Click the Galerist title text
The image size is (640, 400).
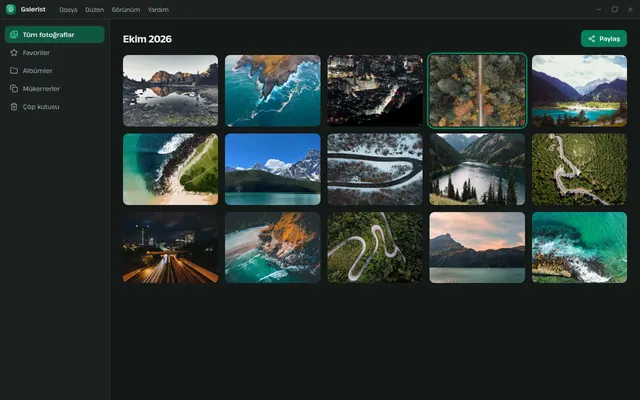(33, 9)
